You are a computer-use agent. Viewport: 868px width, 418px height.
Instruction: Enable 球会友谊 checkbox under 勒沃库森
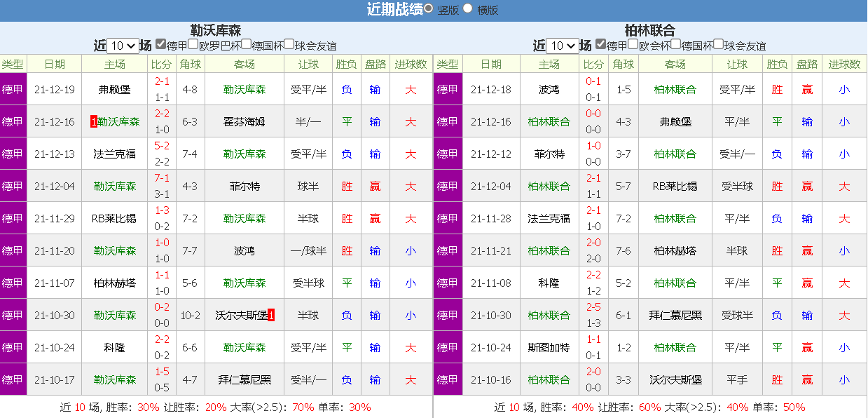pyautogui.click(x=289, y=44)
